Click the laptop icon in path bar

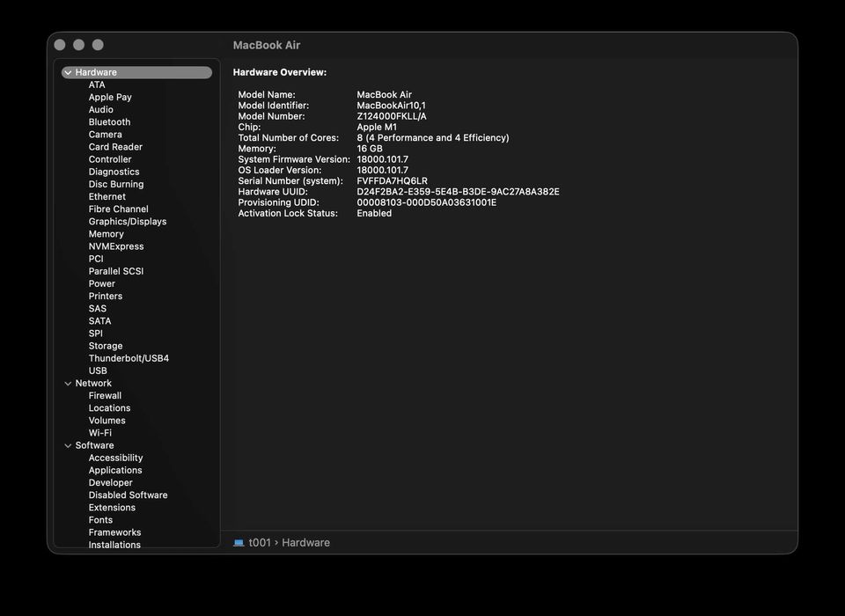tap(239, 543)
